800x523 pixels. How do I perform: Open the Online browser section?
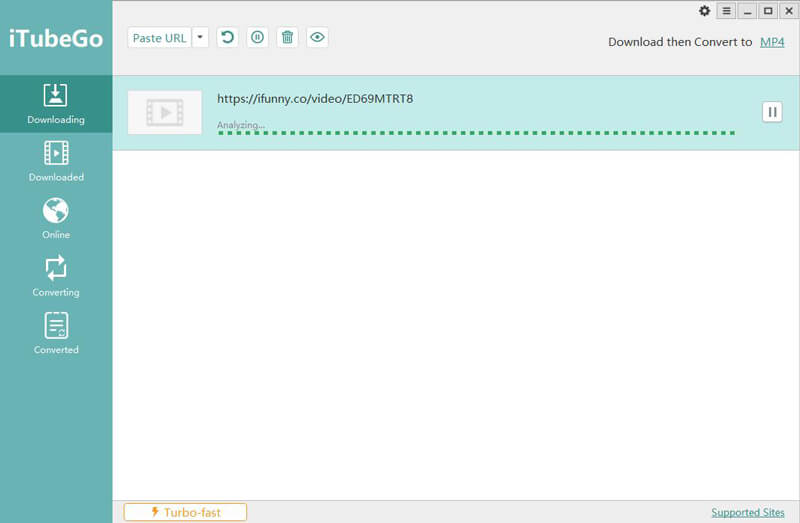tap(56, 218)
